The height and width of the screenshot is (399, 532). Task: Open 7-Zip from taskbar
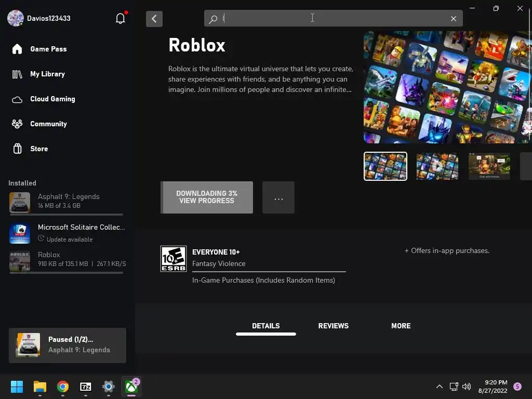[x=86, y=387]
